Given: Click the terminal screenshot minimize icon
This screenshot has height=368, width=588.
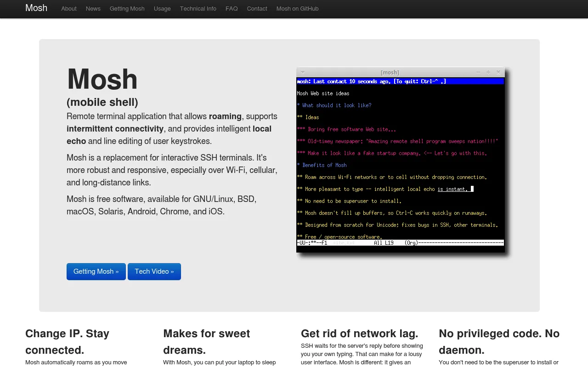Looking at the screenshot, I should tap(478, 72).
